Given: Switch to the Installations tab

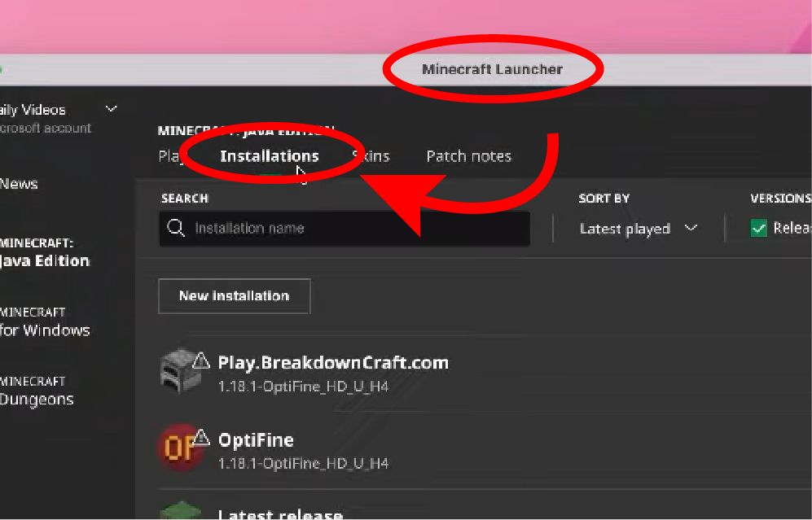Looking at the screenshot, I should pos(270,155).
